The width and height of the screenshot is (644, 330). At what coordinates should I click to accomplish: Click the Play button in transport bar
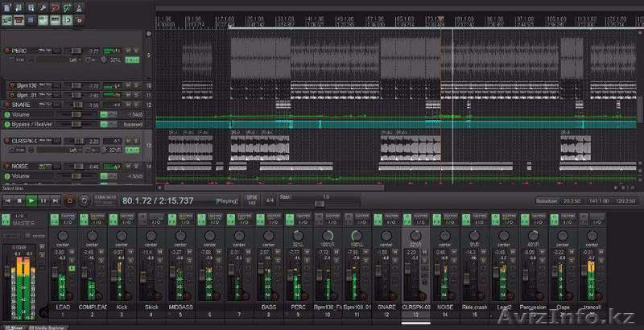(31, 200)
